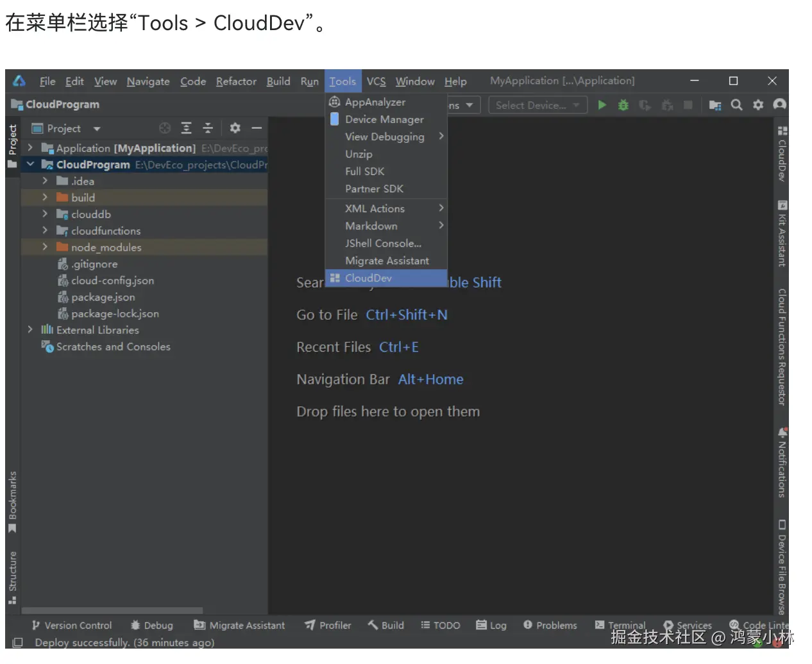The height and width of the screenshot is (664, 812).
Task: Click the user account avatar icon
Action: coord(779,104)
